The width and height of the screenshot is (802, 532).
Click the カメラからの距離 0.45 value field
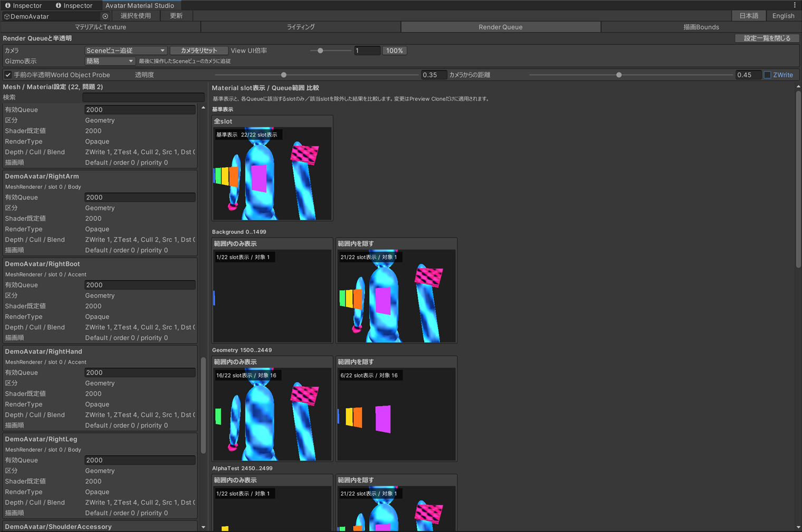pos(749,75)
